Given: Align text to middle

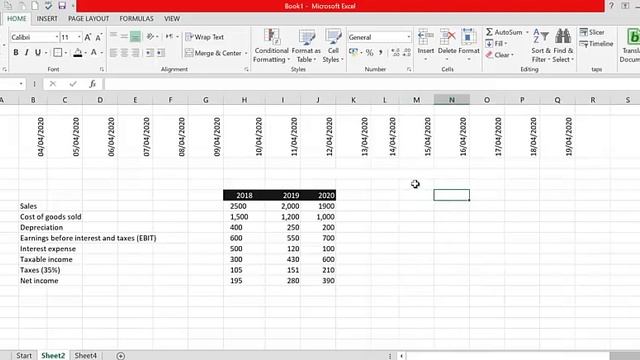Looking at the screenshot, I should pyautogui.click(x=124, y=37).
